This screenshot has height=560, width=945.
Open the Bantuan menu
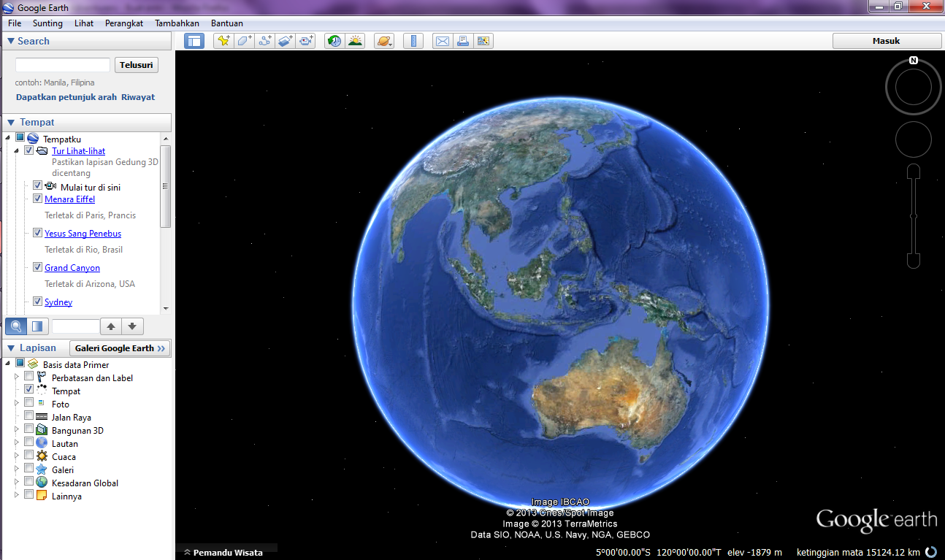[227, 23]
